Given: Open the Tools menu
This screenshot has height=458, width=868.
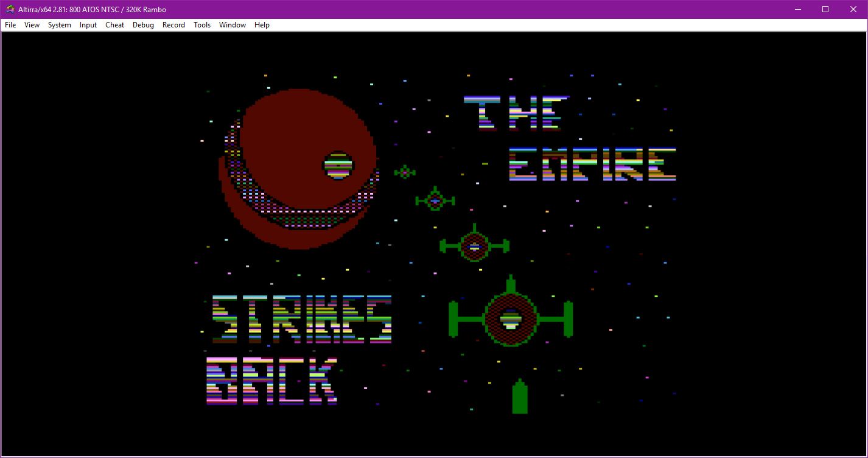Looking at the screenshot, I should pos(202,25).
